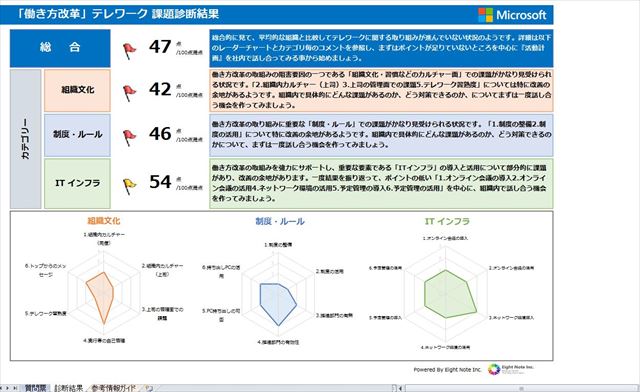Click the red flag beside the 総合 score
Viewport: 640px width, 392px height.
[x=129, y=51]
